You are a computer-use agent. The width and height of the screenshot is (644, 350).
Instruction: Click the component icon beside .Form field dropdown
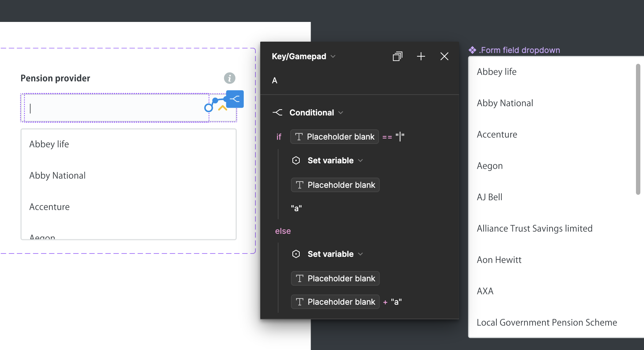[x=473, y=50]
